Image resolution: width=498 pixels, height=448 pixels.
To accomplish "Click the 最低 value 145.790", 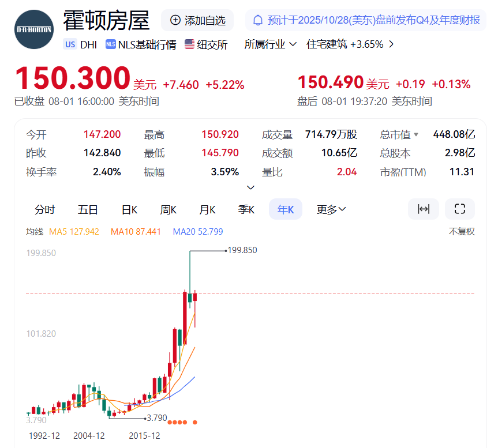I will click(x=220, y=153).
